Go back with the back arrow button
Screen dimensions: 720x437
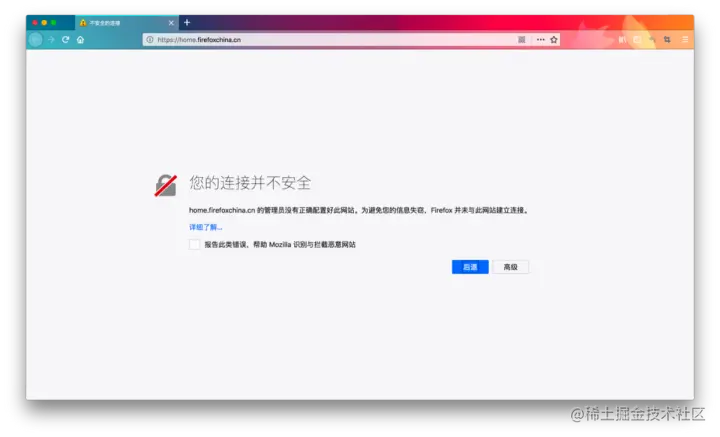pos(35,40)
